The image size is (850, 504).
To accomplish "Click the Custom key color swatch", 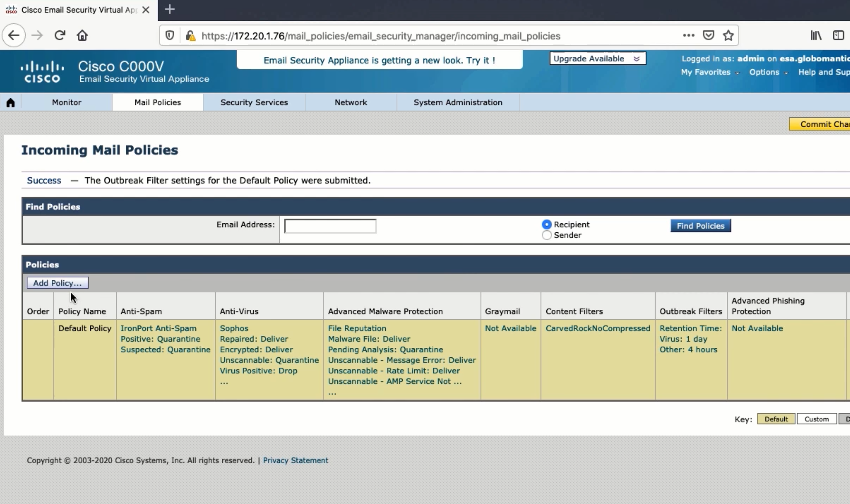I will click(x=817, y=419).
